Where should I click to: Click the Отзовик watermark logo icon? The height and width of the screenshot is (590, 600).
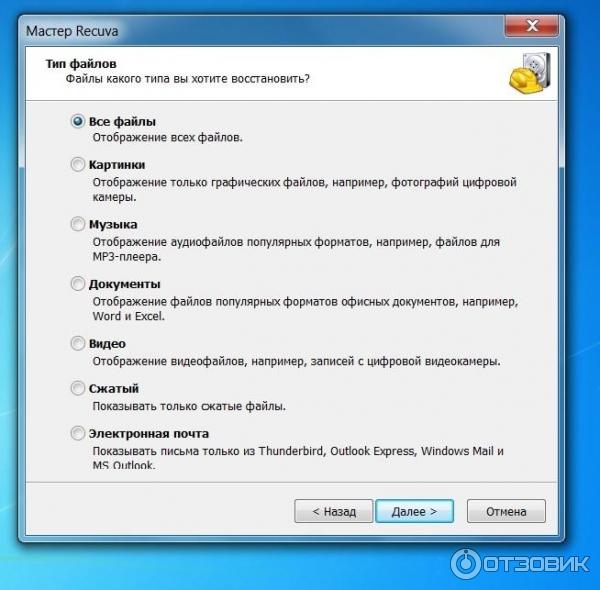point(465,564)
